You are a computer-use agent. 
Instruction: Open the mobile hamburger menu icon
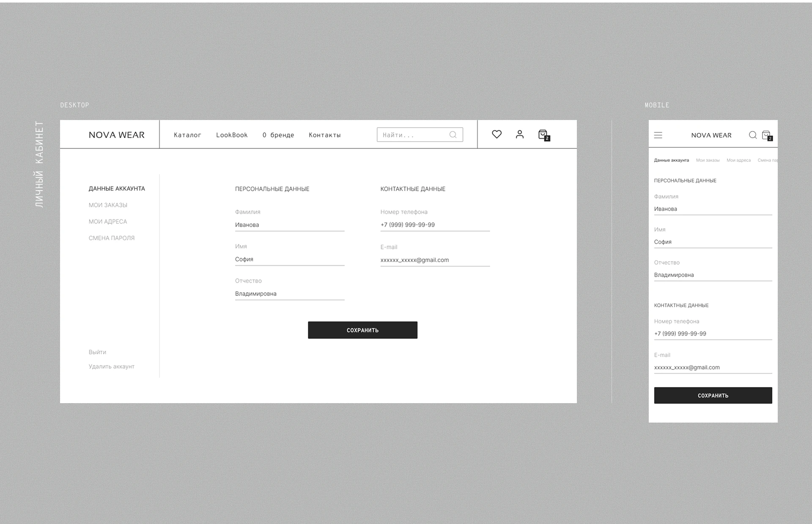point(658,135)
